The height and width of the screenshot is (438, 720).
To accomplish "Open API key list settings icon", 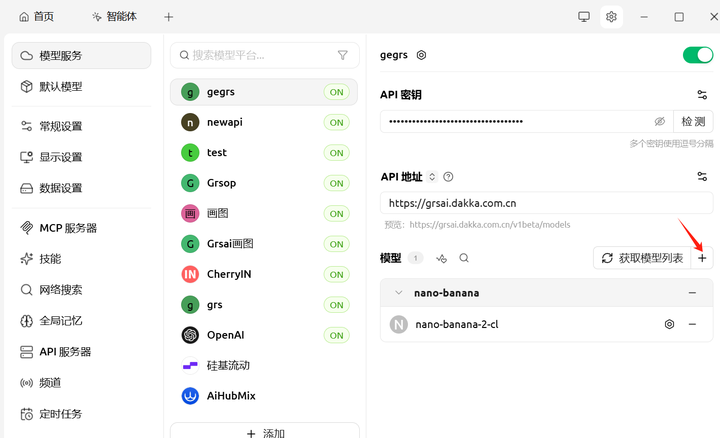I will tap(702, 95).
